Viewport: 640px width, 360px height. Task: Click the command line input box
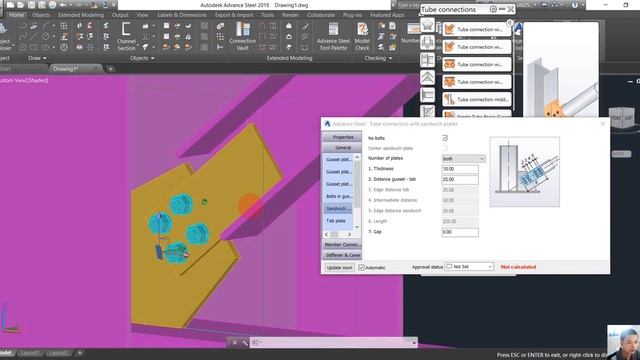[x=333, y=342]
